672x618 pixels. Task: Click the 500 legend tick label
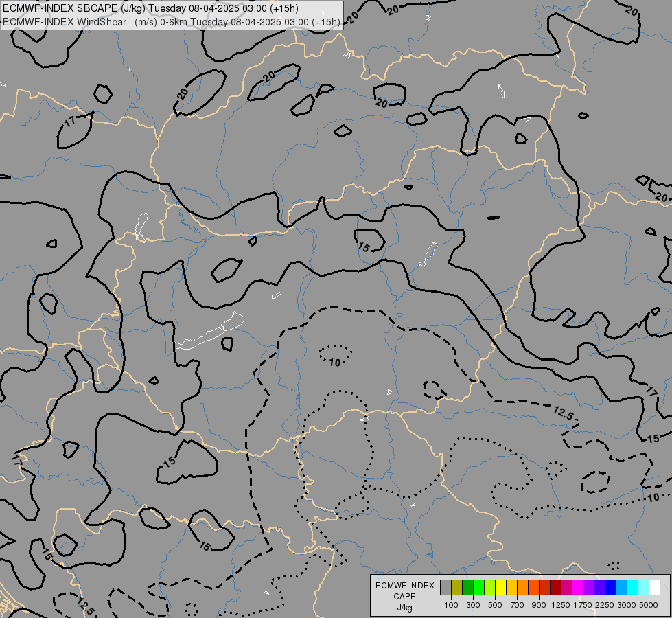click(x=495, y=605)
